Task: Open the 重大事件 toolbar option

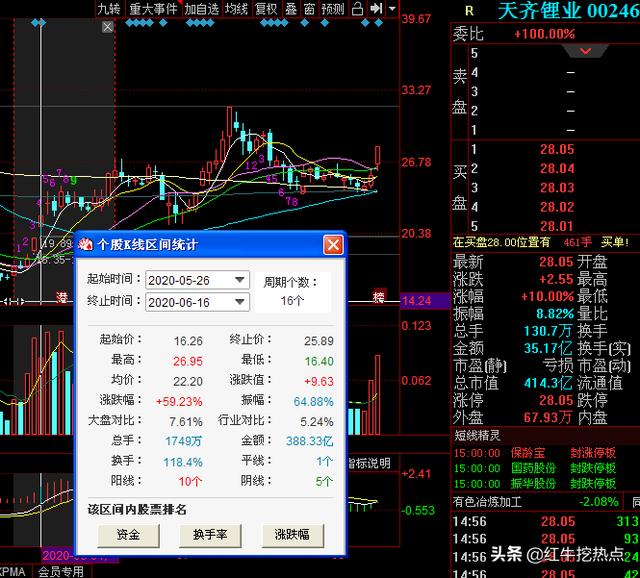Action: point(153,9)
